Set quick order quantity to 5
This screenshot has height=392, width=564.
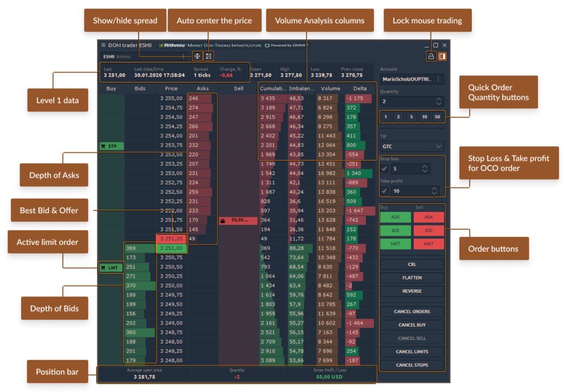point(411,117)
